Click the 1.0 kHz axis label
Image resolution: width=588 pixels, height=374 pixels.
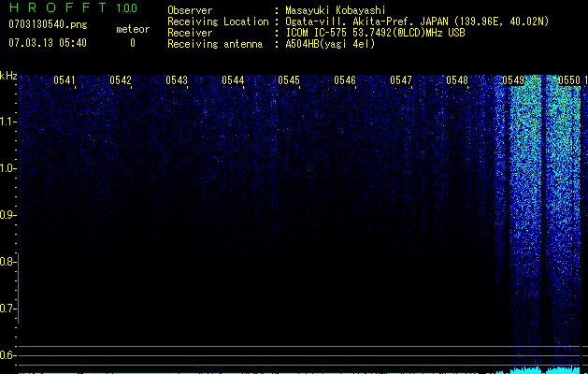pos(7,168)
